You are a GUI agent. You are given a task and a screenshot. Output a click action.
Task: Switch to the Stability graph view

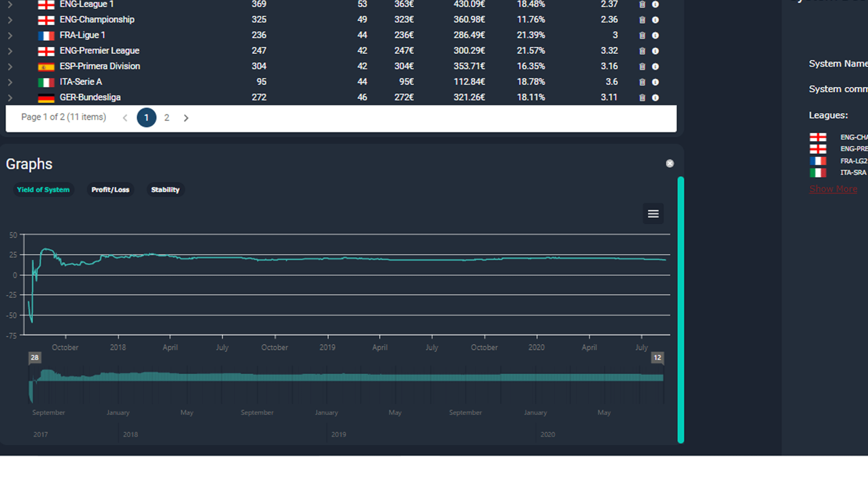[x=165, y=190]
